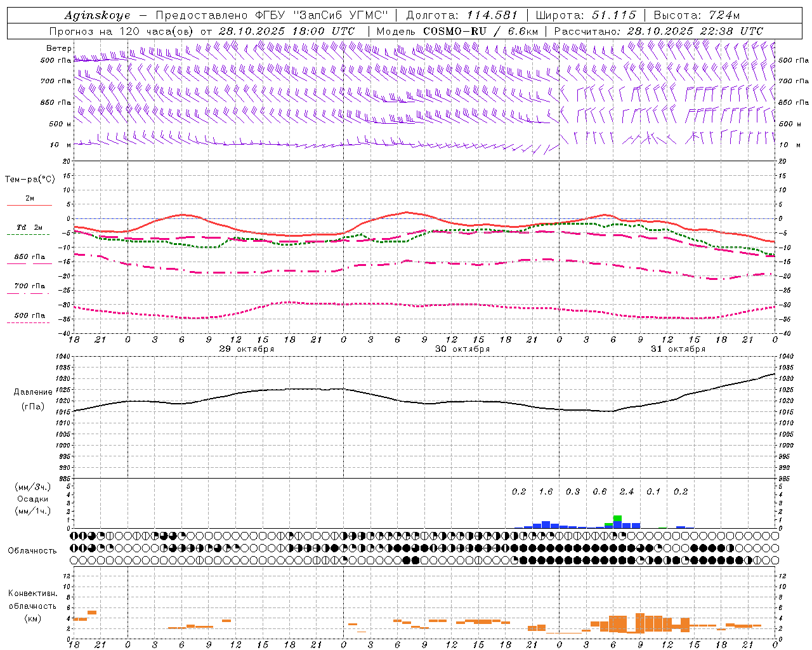Select the "Прогноз на 120 часа(ов)" forecast text
This screenshot has height=650, width=812.
[122, 31]
